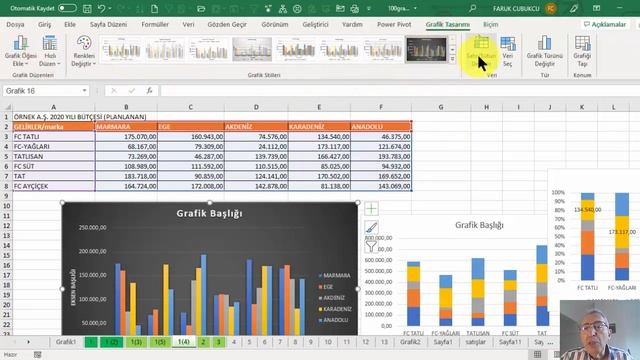Click the insert function fx icon

(149, 91)
